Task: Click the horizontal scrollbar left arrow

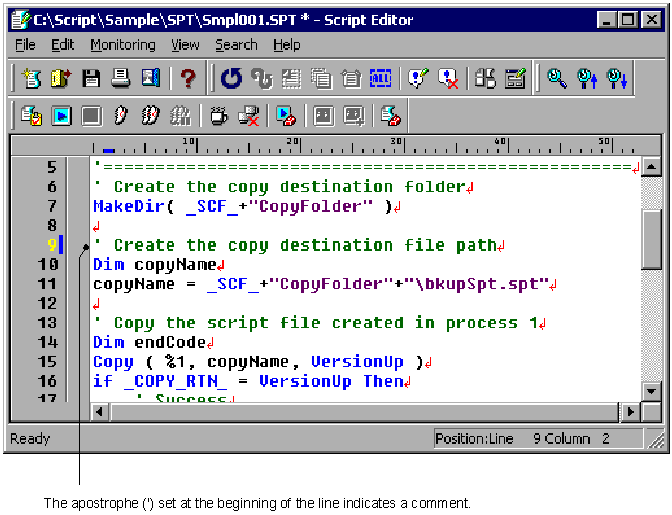Action: click(100, 412)
